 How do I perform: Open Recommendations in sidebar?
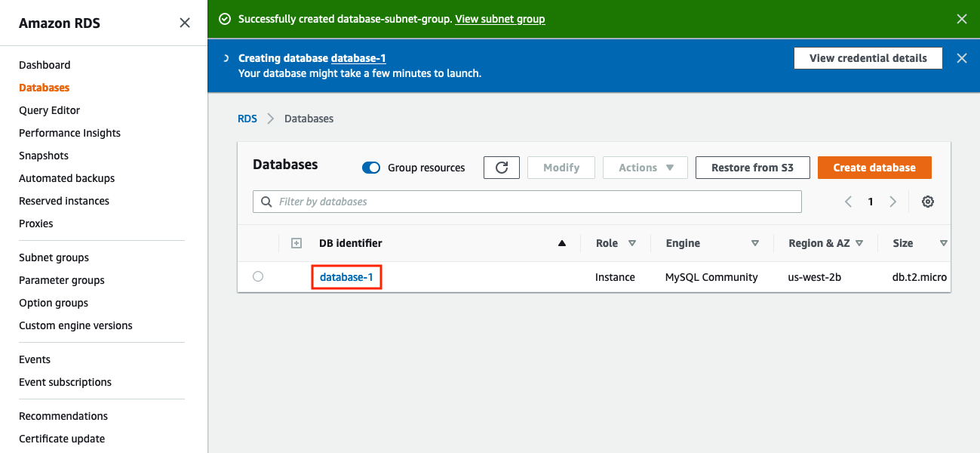point(63,416)
